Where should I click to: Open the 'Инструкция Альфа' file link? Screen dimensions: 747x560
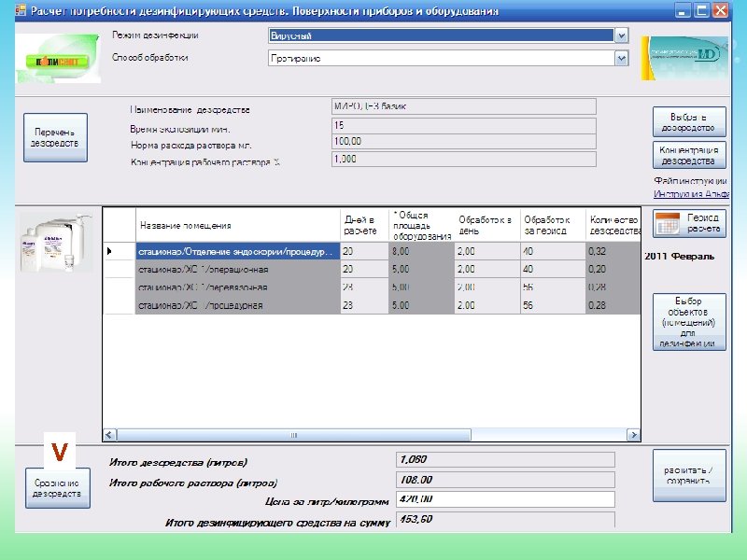click(691, 194)
